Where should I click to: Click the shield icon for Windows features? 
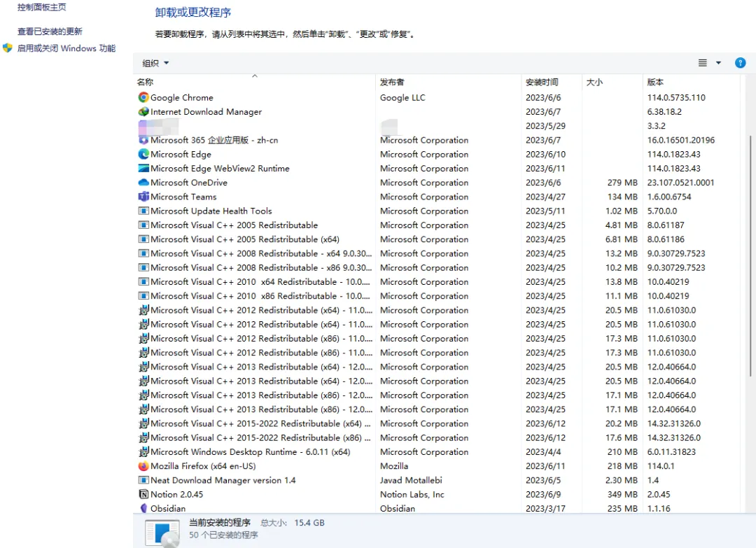[7, 48]
